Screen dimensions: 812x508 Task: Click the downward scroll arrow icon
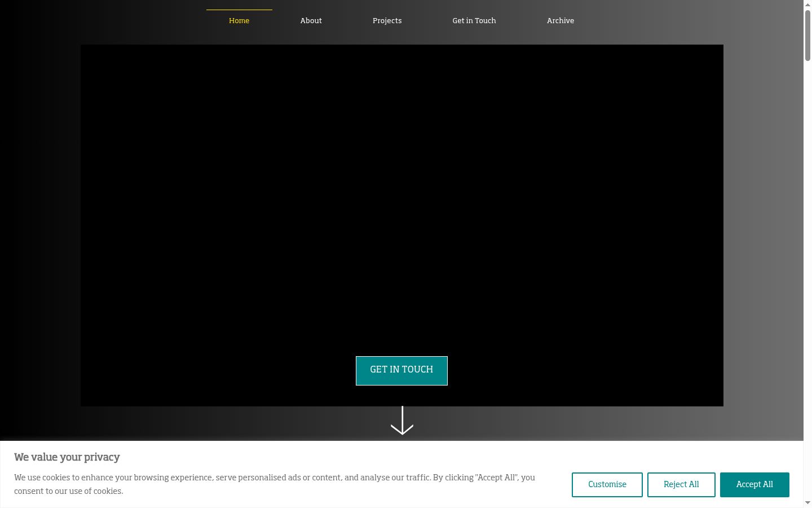tap(402, 421)
